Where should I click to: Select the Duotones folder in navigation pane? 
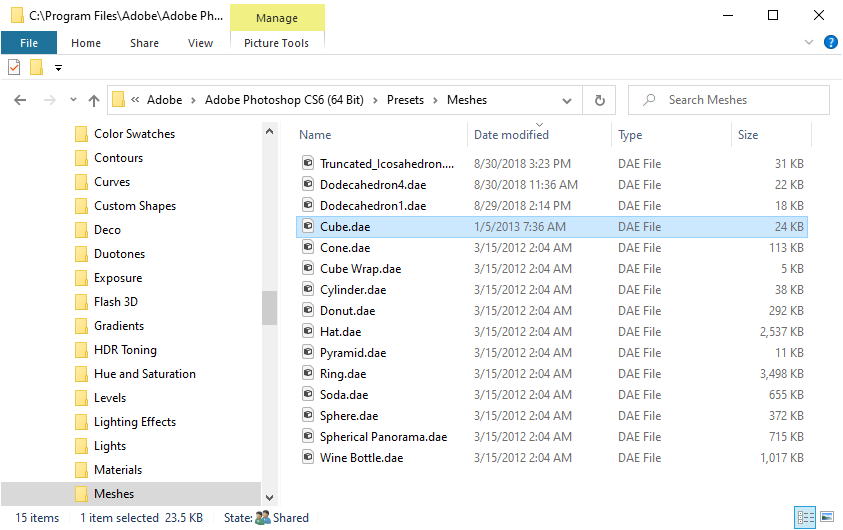coord(119,254)
